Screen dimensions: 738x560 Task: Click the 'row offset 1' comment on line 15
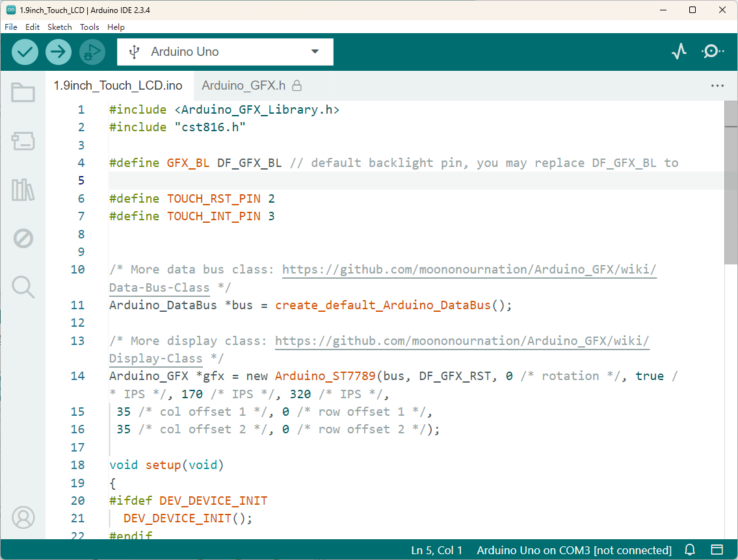tap(361, 412)
